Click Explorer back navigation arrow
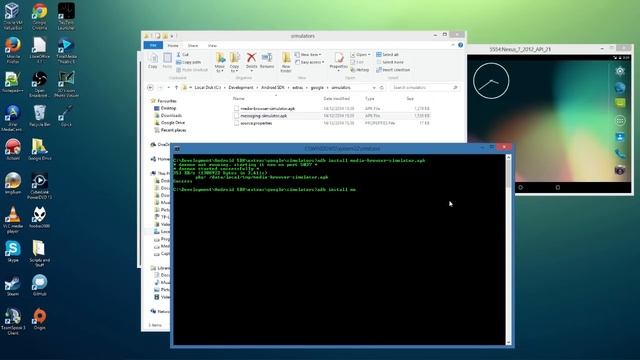Viewport: 640px width, 360px height. coord(150,87)
